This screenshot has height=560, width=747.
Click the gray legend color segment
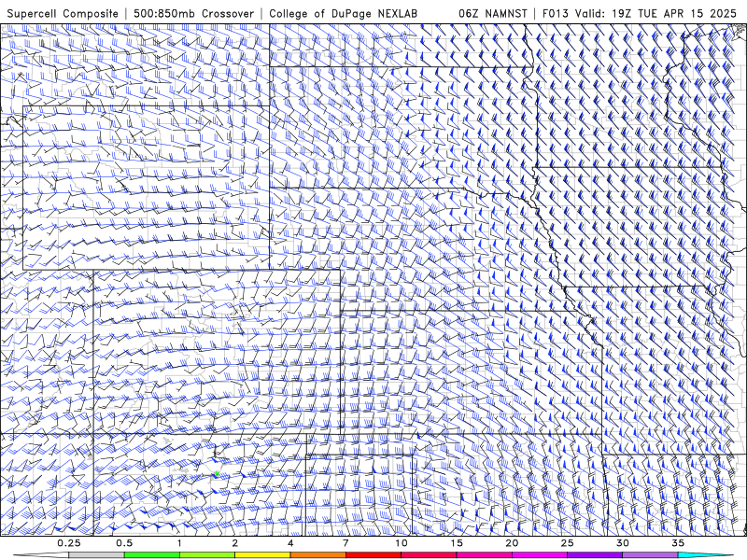97,555
